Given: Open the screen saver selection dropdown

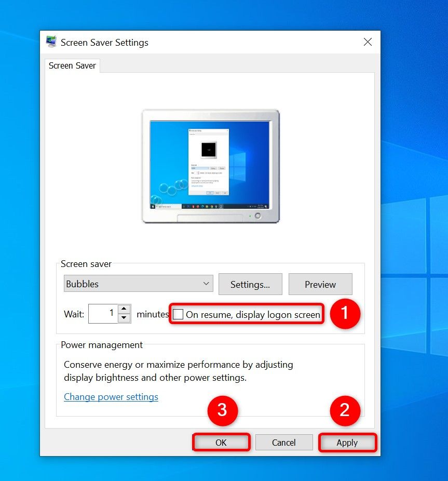Looking at the screenshot, I should [138, 284].
